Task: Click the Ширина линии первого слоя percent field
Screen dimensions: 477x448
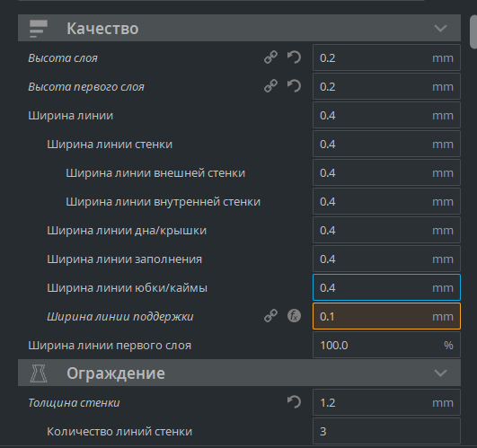Action: [x=386, y=345]
